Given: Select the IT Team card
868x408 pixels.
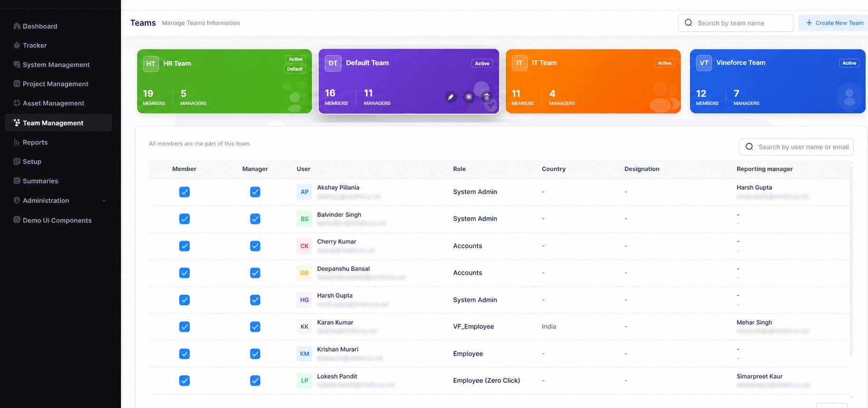Looking at the screenshot, I should [x=593, y=81].
